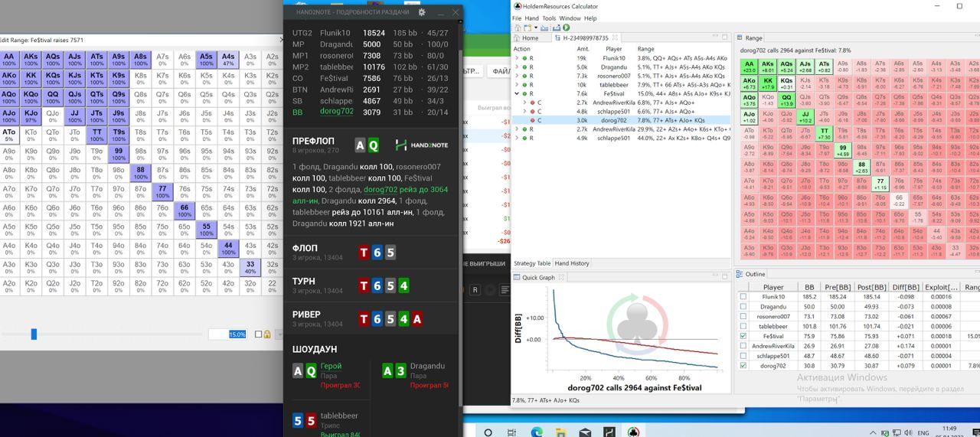Open Microsoft Edge from the taskbar
Screen dimensions: 980x437
[536, 432]
